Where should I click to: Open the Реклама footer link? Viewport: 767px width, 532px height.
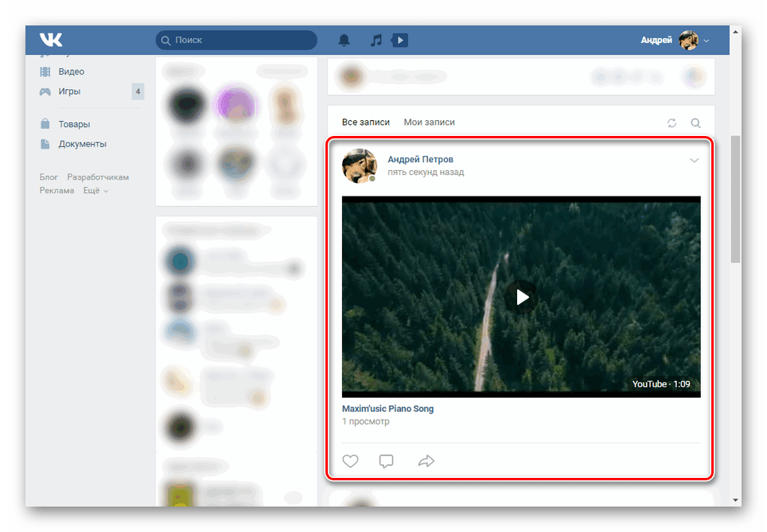tap(56, 191)
